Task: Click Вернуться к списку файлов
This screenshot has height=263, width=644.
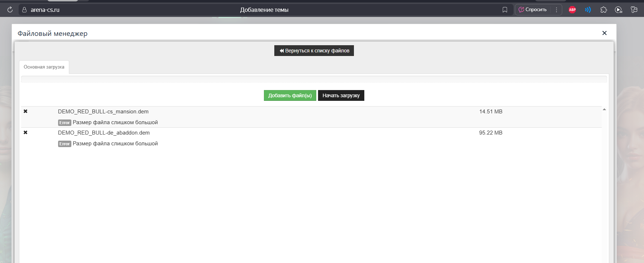Action: (x=314, y=51)
